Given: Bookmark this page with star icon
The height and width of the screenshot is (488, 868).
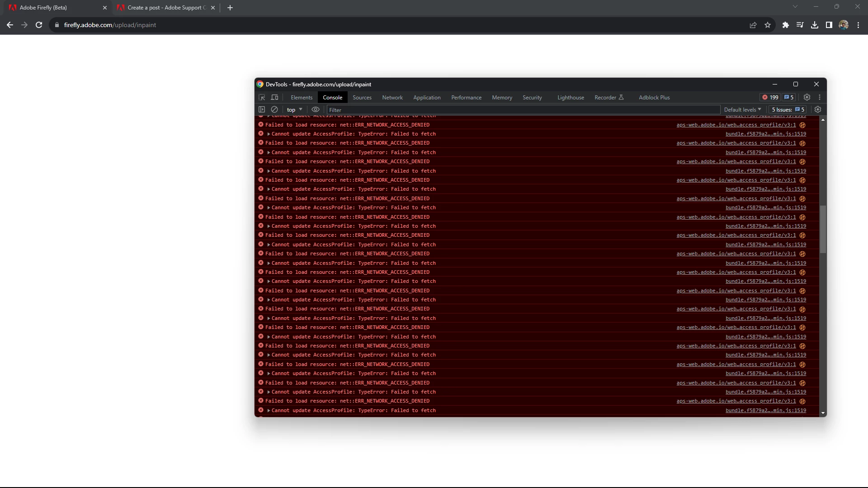Looking at the screenshot, I should [x=768, y=25].
